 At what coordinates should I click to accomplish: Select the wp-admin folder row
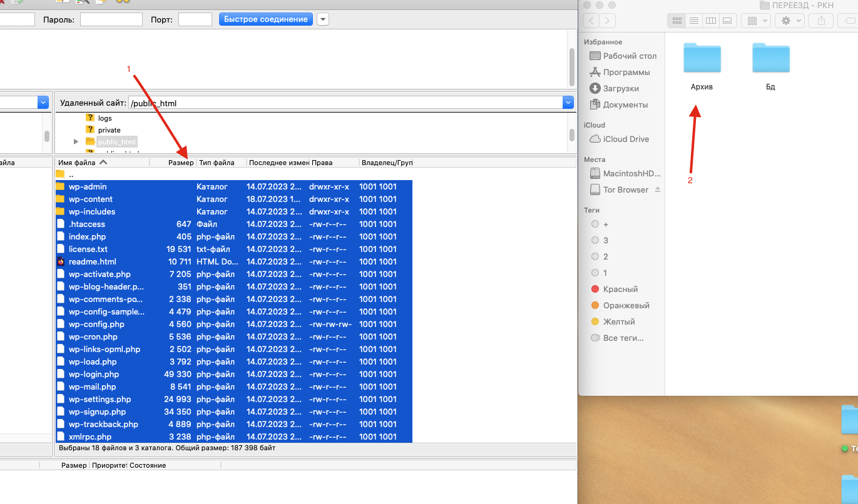point(234,186)
